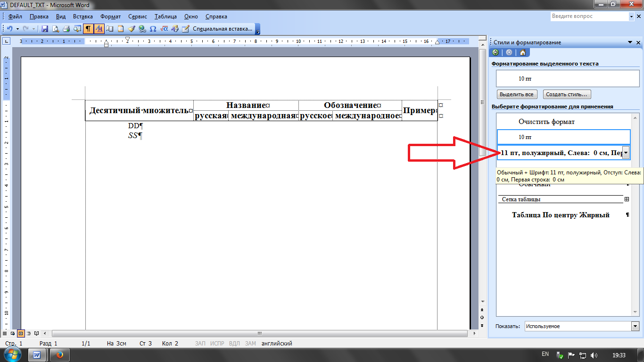Open the Styles pane title dropdown arrow
The width and height of the screenshot is (644, 362).
(x=630, y=42)
